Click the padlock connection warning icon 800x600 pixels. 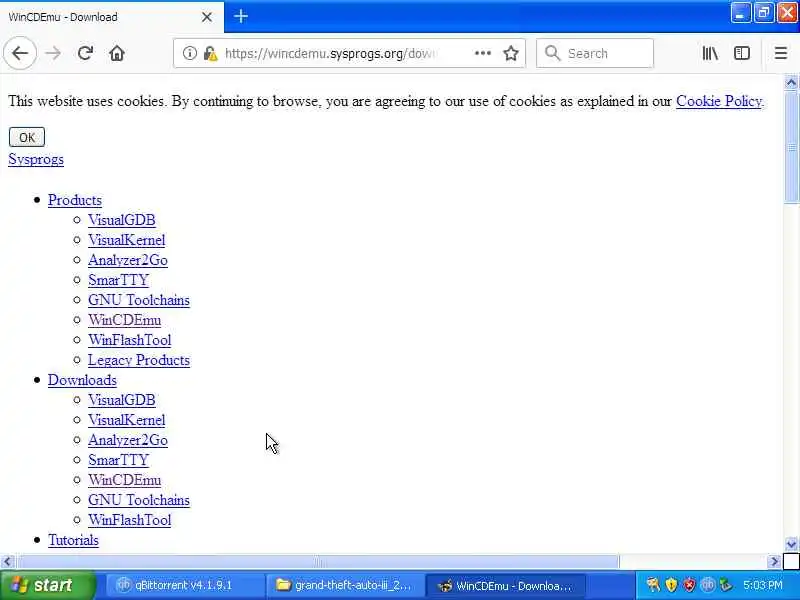[x=210, y=53]
